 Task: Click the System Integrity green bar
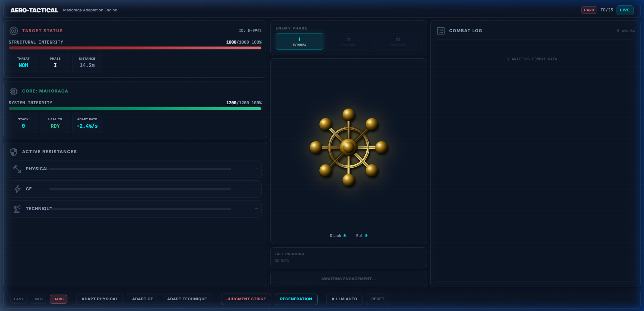tap(135, 109)
